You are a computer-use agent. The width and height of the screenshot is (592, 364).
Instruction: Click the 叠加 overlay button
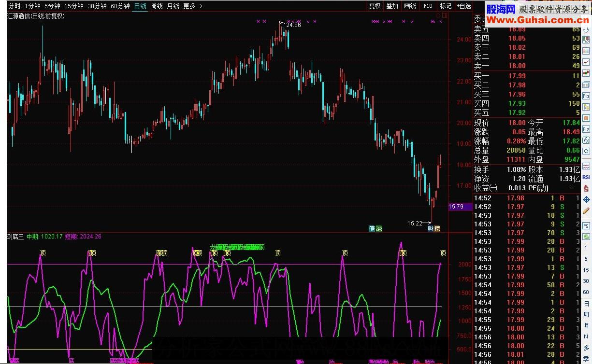pos(392,6)
